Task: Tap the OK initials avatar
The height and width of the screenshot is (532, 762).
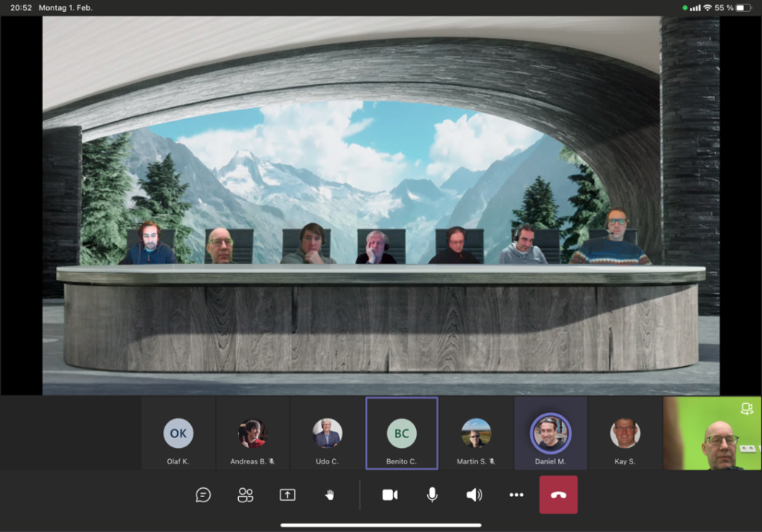Action: coord(179,433)
